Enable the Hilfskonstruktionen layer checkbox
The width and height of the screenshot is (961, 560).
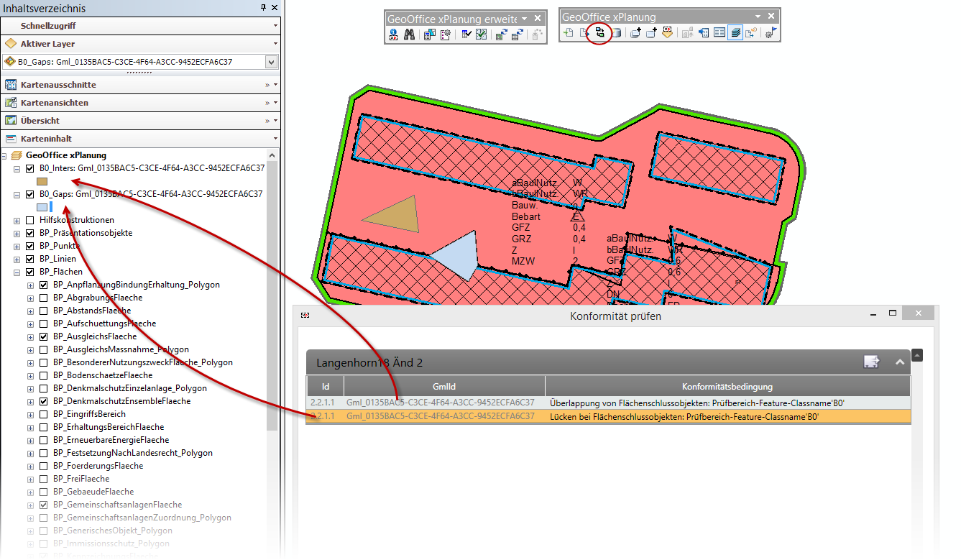coord(29,220)
